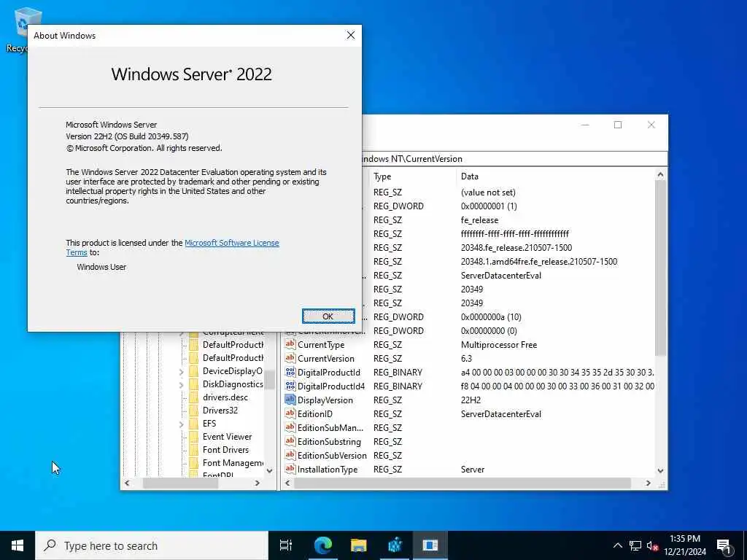The height and width of the screenshot is (560, 747).
Task: Expand the EFS registry key
Action: [182, 424]
